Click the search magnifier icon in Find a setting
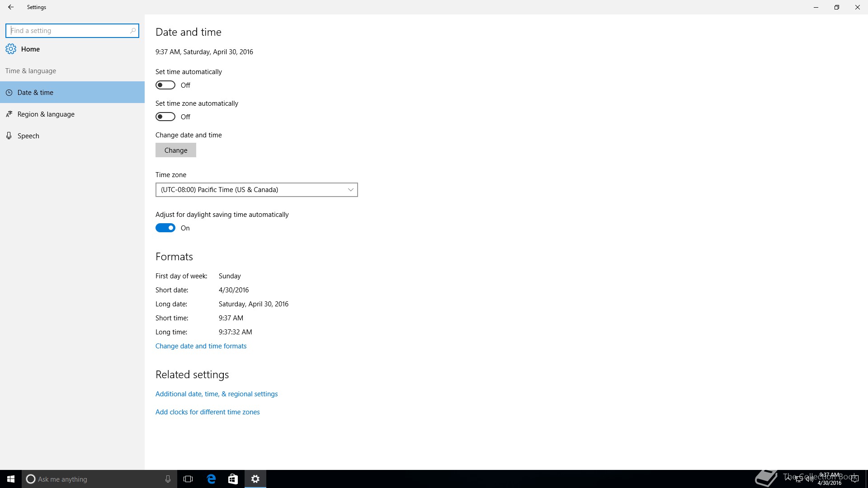Viewport: 868px width, 488px height. tap(132, 31)
